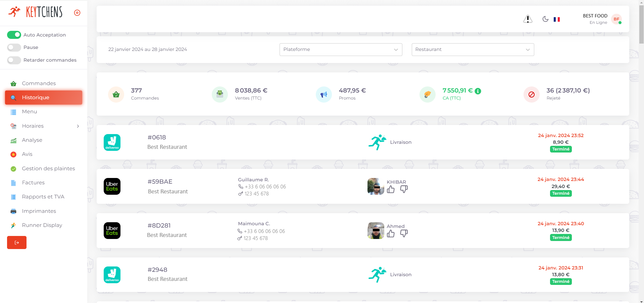Disable the Auto Acceptation toggle
Image resolution: width=644 pixels, height=303 pixels.
pos(14,35)
